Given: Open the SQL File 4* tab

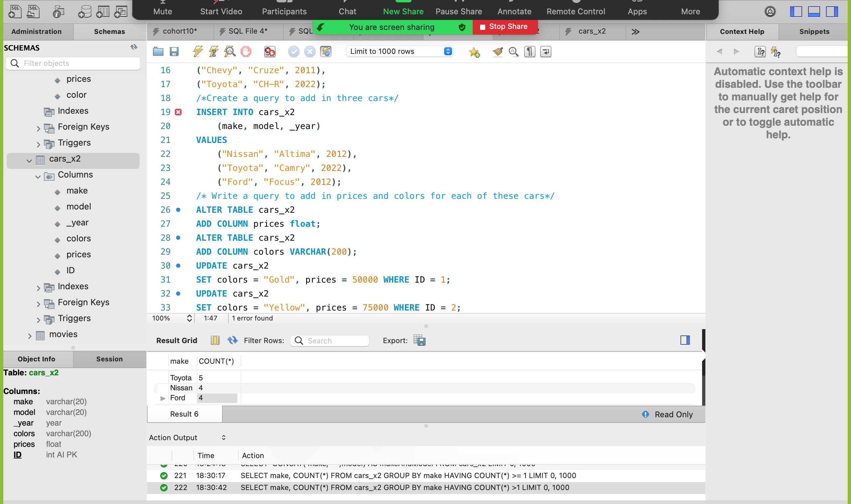Looking at the screenshot, I should pyautogui.click(x=248, y=31).
